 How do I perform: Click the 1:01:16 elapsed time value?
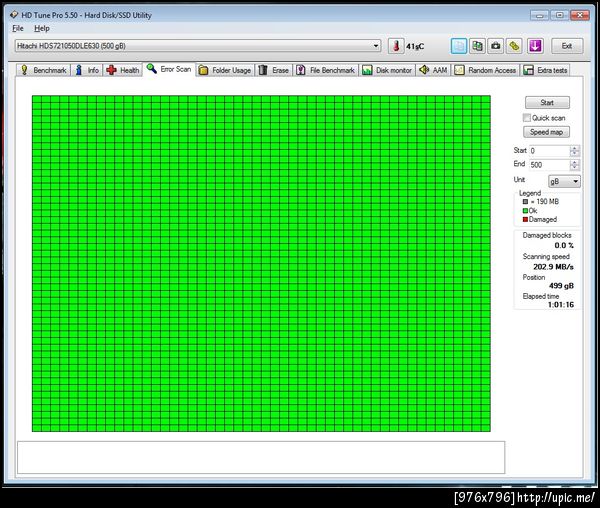click(561, 304)
